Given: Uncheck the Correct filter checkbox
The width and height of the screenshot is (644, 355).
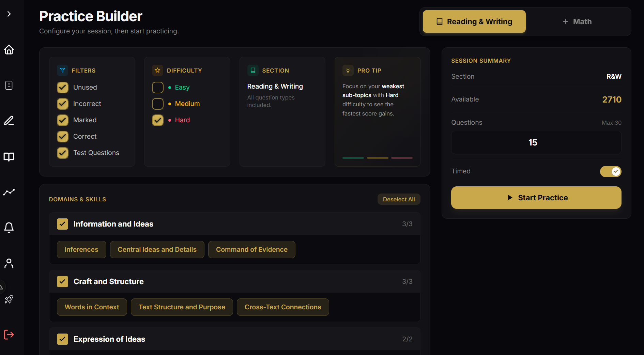Looking at the screenshot, I should pyautogui.click(x=63, y=136).
